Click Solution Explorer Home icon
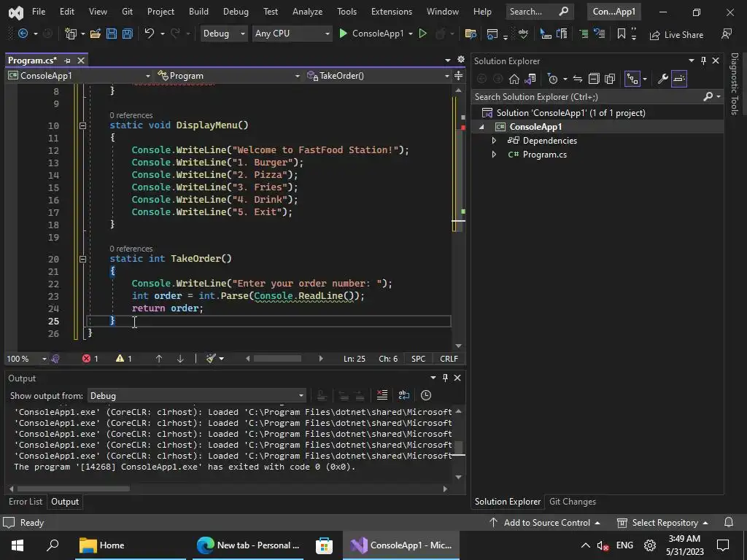This screenshot has width=747, height=560. click(x=514, y=79)
